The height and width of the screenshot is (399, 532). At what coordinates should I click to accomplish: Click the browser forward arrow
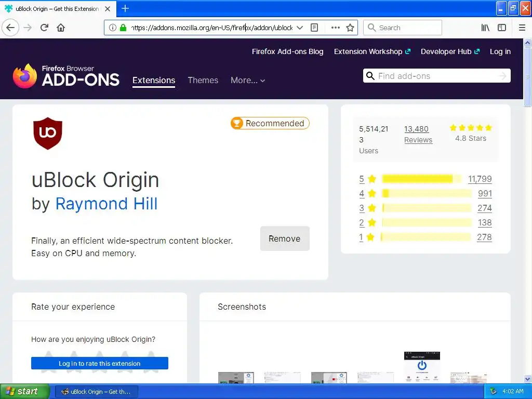28,28
